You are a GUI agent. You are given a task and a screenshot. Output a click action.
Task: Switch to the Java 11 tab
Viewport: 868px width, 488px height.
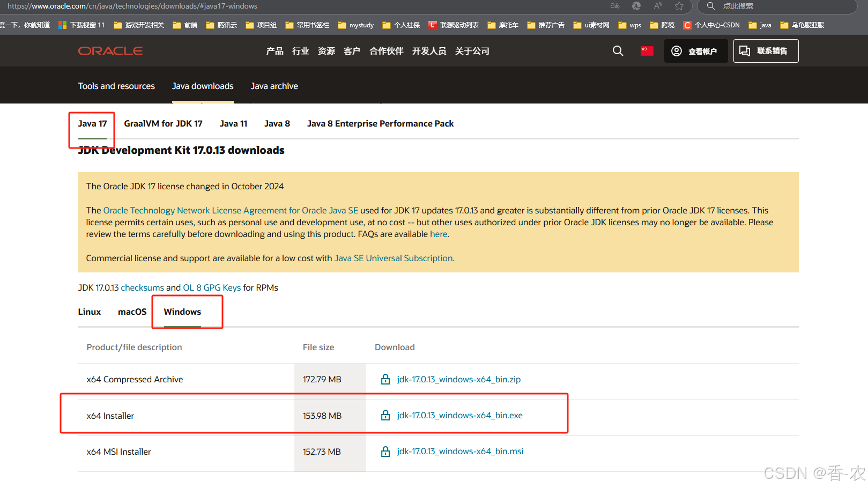233,123
